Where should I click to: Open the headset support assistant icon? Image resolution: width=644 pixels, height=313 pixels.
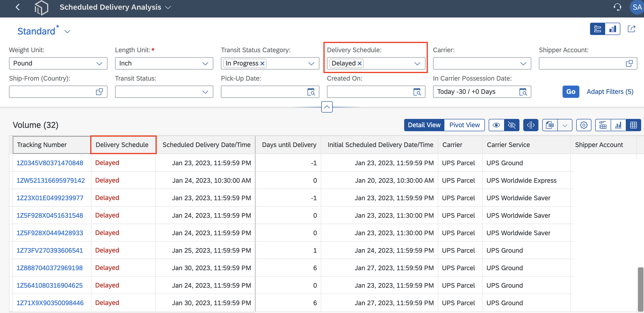coord(617,7)
